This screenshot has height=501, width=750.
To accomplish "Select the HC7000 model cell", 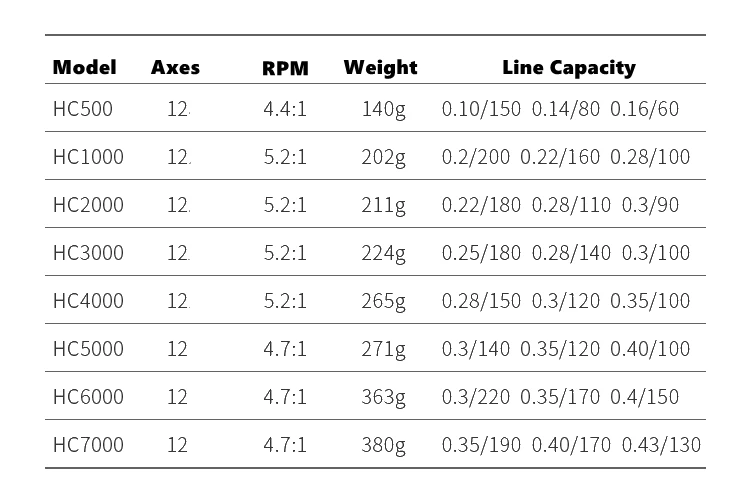I will 88,445.
